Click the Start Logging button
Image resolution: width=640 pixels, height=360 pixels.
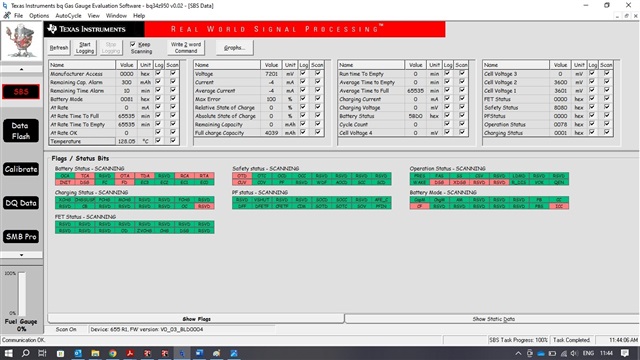click(x=85, y=48)
